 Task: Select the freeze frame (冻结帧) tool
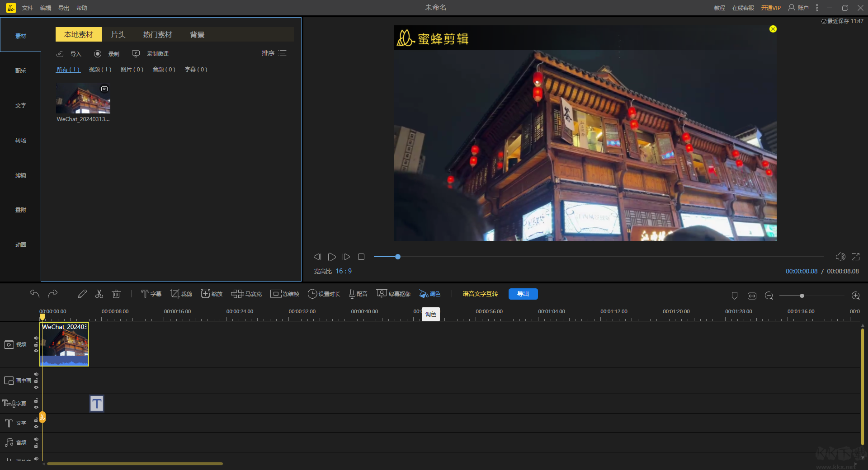pos(284,294)
